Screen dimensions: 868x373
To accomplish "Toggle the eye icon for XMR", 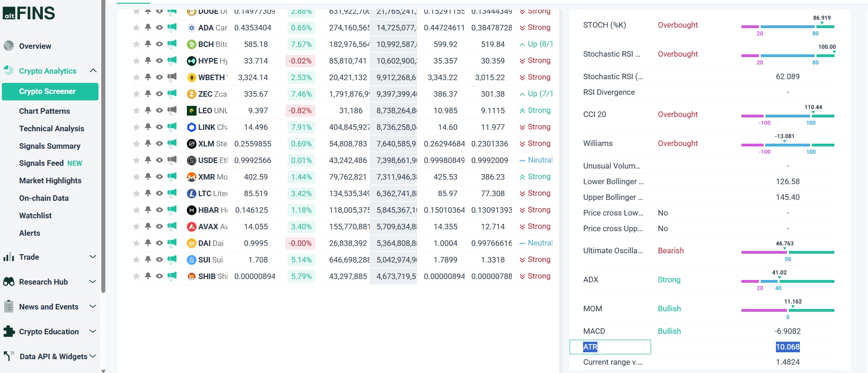I will [x=159, y=176].
